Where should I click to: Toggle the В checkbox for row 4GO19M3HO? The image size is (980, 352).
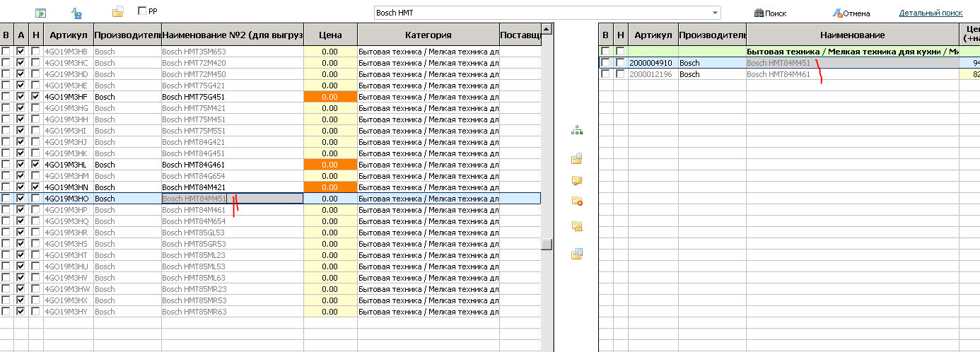pos(6,199)
